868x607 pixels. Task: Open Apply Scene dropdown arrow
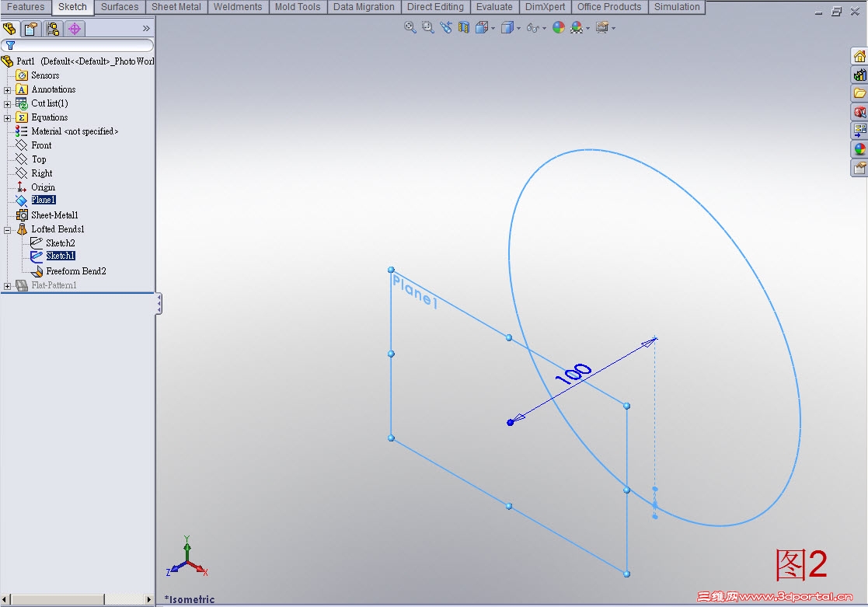click(x=588, y=28)
